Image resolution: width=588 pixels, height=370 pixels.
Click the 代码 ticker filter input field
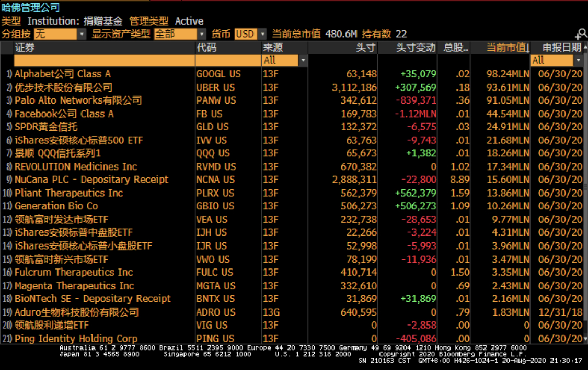click(x=228, y=61)
